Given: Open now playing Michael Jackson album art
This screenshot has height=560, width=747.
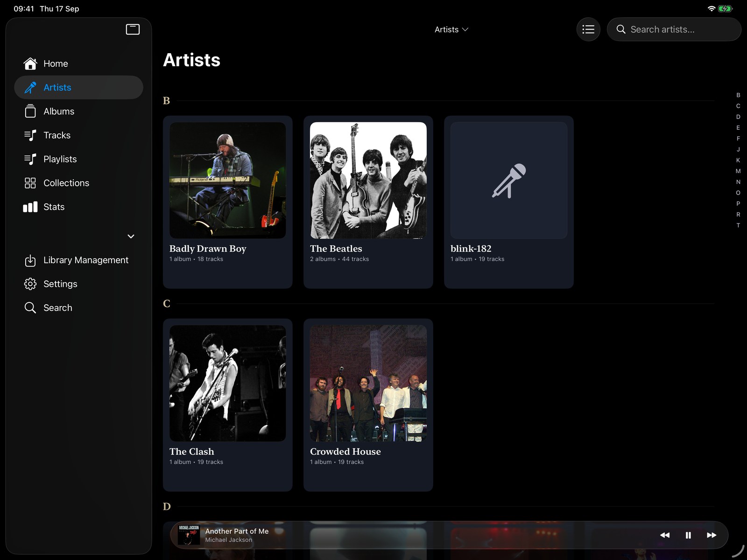Looking at the screenshot, I should (x=189, y=535).
